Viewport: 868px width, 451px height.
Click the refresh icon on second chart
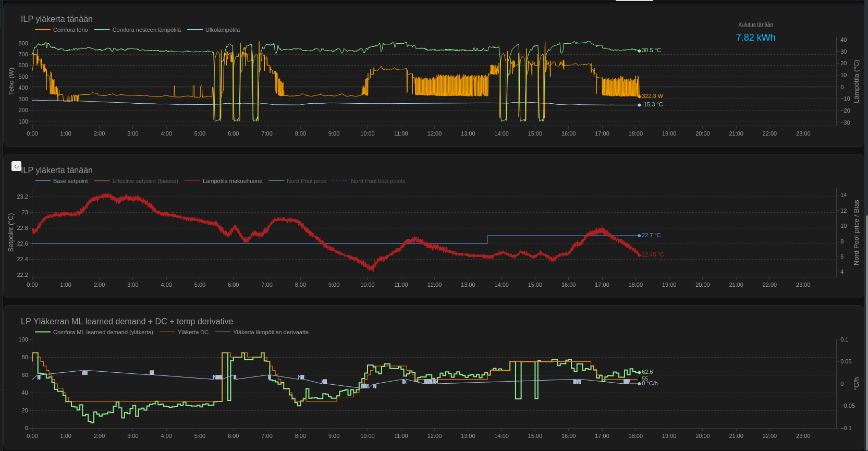[16, 166]
